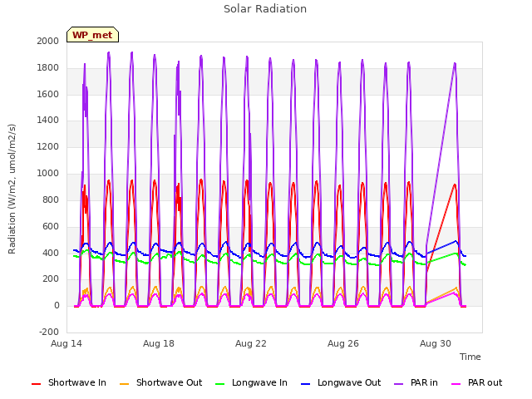This screenshot has height=399, width=532.
Task: Click the 1000 y-axis tick label
Action: (48, 173)
